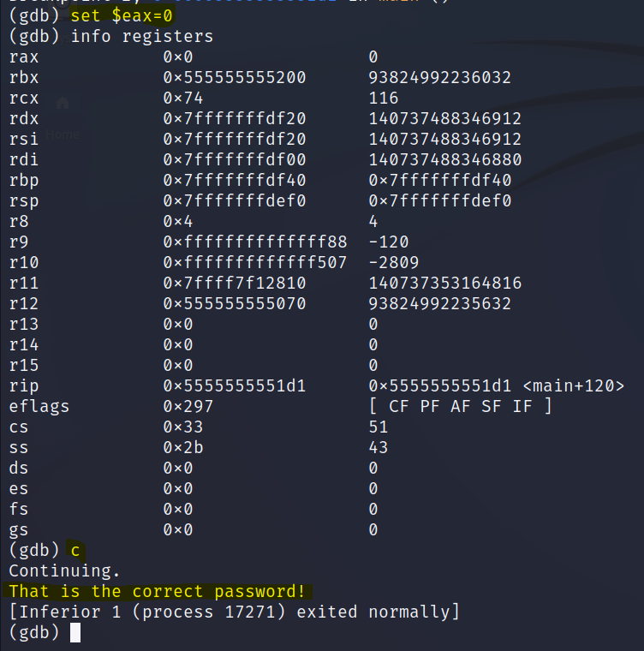The image size is (644, 651).
Task: Click the r10 hex value ending f507
Action: coord(255,263)
